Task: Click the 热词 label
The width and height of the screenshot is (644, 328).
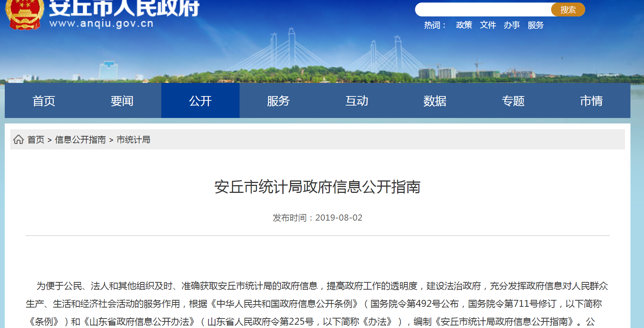Action: 434,25
